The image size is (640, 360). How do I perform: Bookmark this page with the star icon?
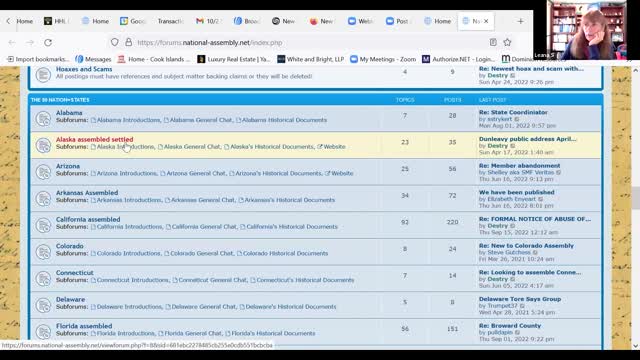coord(507,42)
